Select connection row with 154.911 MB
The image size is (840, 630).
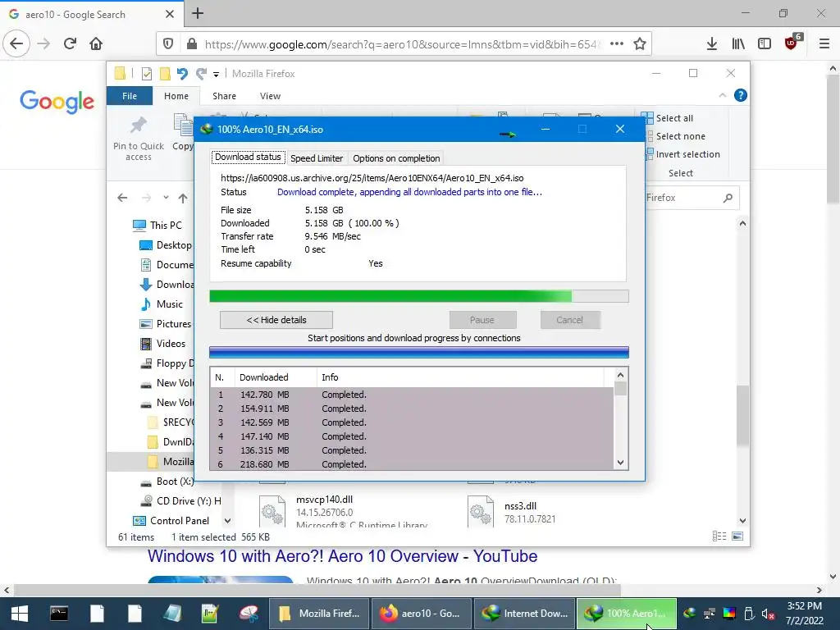412,409
